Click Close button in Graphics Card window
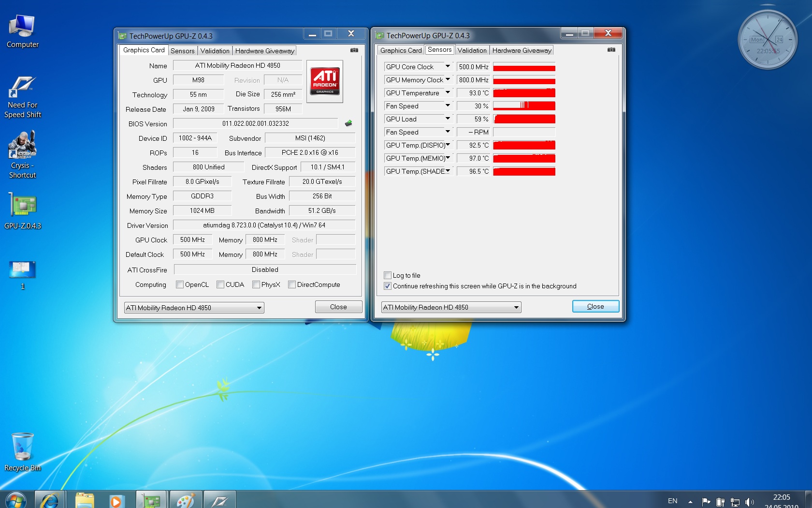 click(x=338, y=307)
